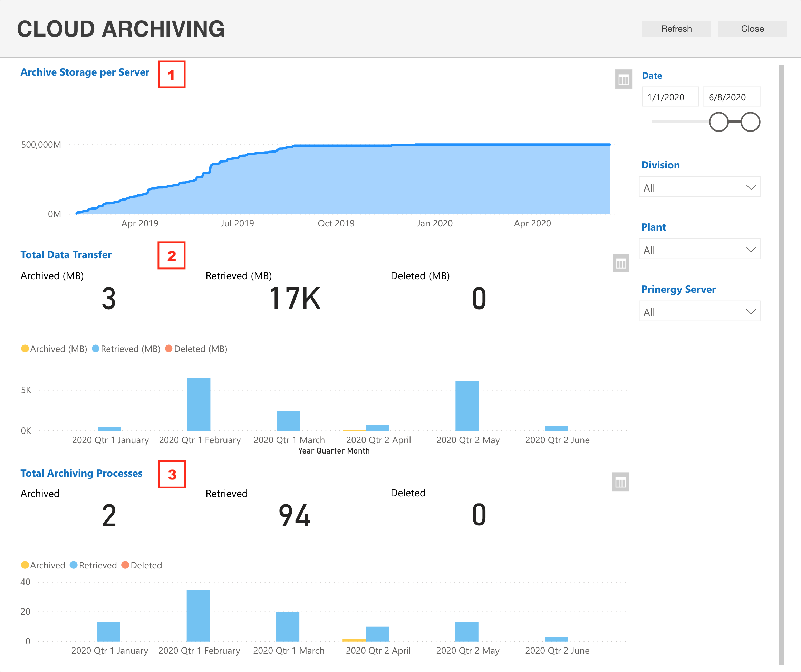The image size is (801, 672).
Task: Click table icon beside Total Data Transfer
Action: pyautogui.click(x=620, y=263)
